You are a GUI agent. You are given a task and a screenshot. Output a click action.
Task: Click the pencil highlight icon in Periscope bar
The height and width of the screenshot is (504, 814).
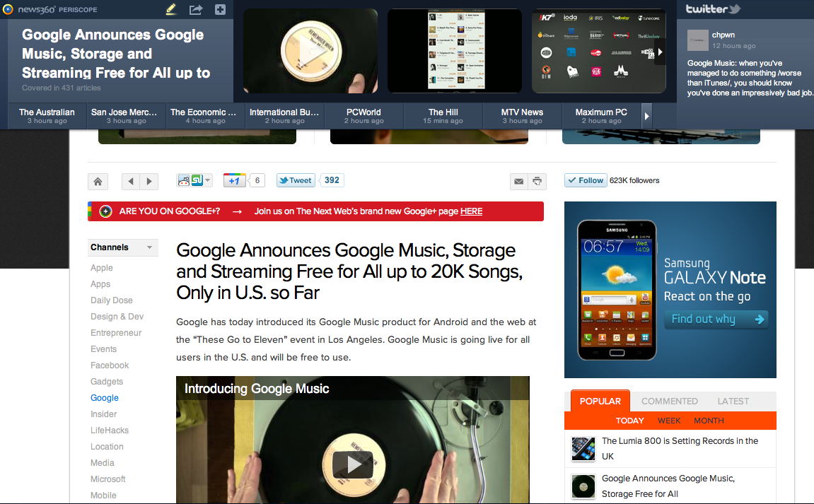point(171,9)
